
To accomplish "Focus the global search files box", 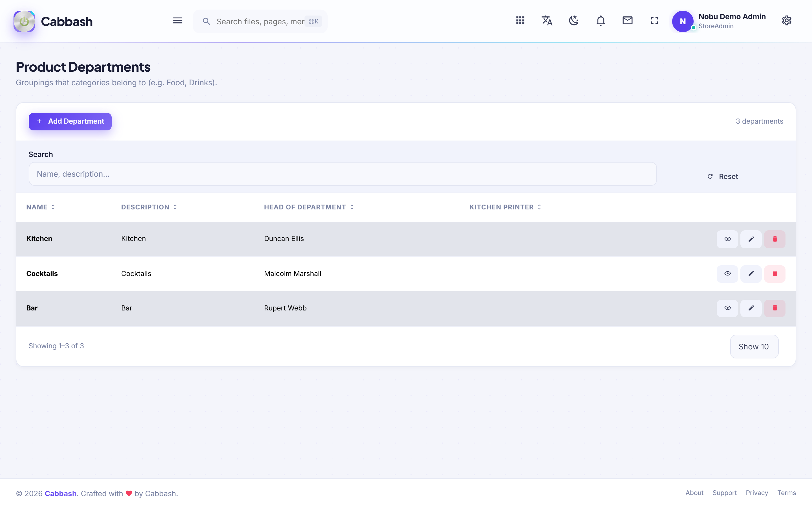I will point(260,21).
